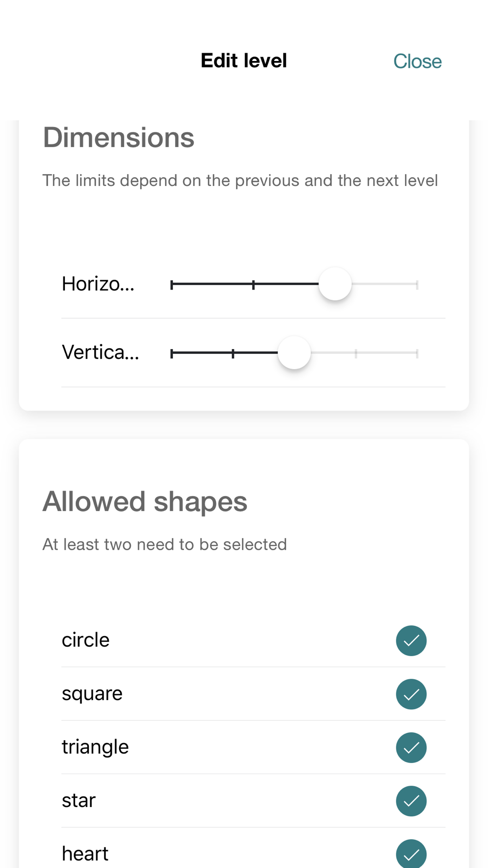This screenshot has height=868, width=488.
Task: Untick the square shape checkmark
Action: click(411, 694)
